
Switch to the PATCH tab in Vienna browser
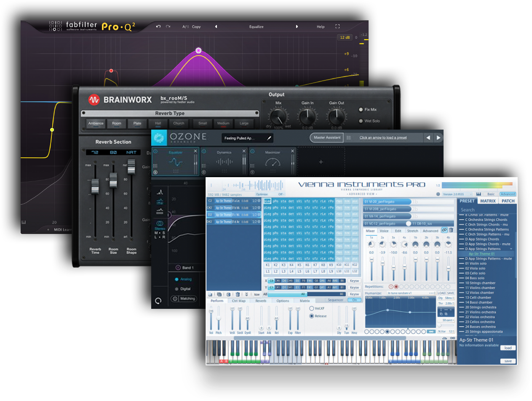[508, 201]
